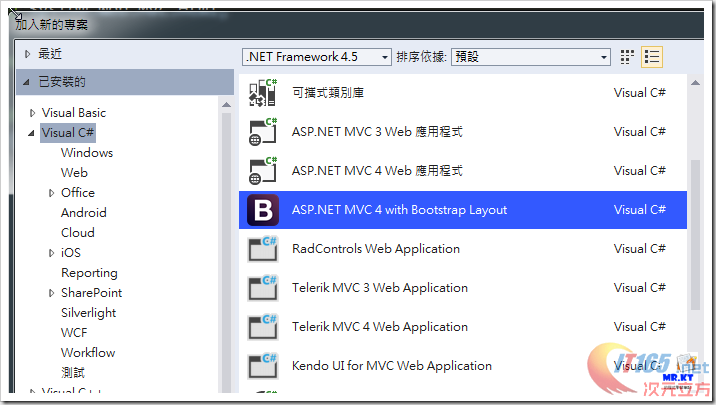
Task: Choose ASP.NET MVC 3 Web 應用程式 template
Action: (x=463, y=132)
